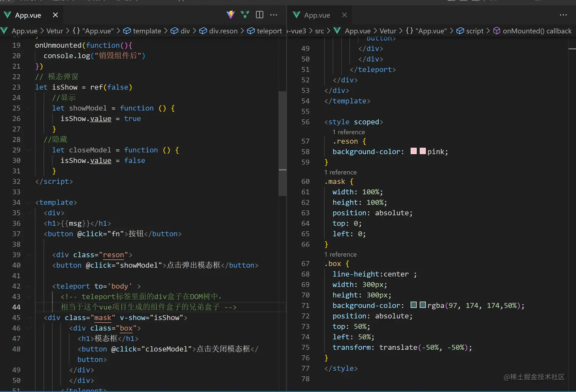Click 'position: absolute' on line 63
The image size is (576, 392).
coord(373,213)
